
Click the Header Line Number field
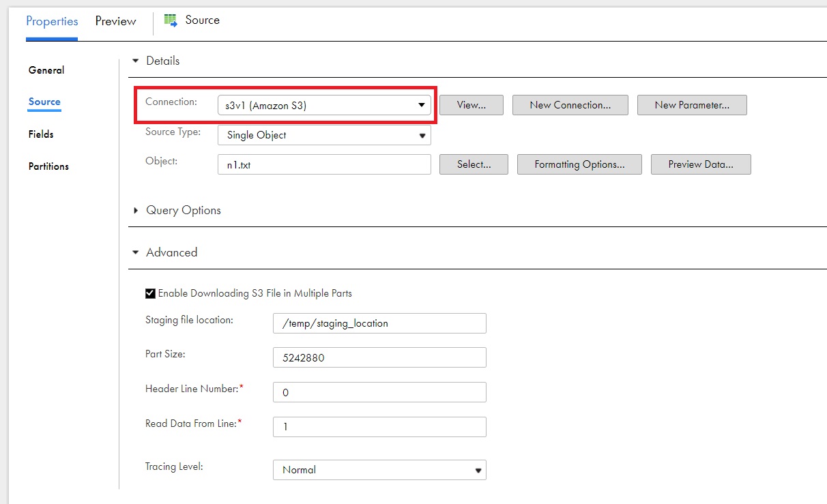tap(379, 392)
